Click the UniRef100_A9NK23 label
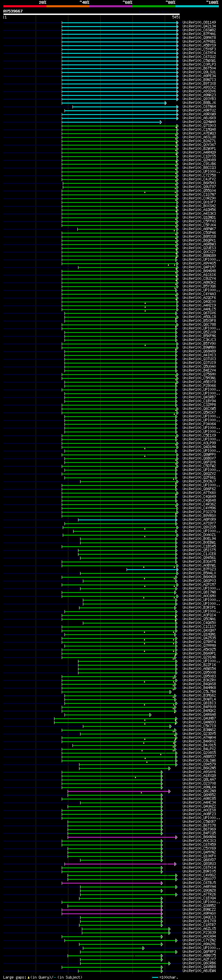222x980 pixels. click(199, 95)
